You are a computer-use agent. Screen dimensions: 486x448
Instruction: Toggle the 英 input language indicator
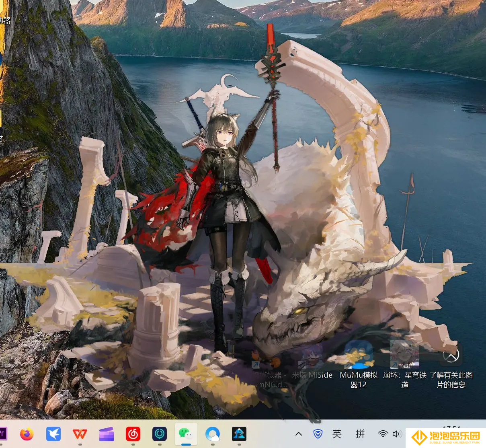pyautogui.click(x=337, y=434)
